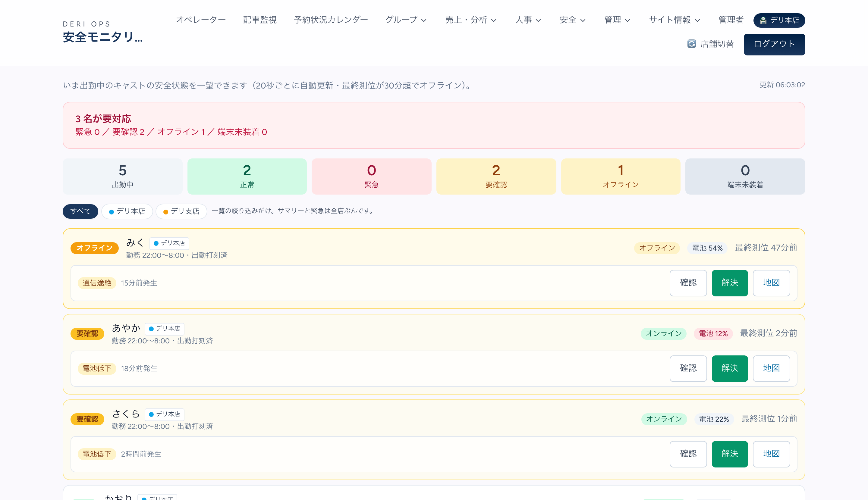
Task: Expand the 売上・分析 menu
Action: [470, 20]
